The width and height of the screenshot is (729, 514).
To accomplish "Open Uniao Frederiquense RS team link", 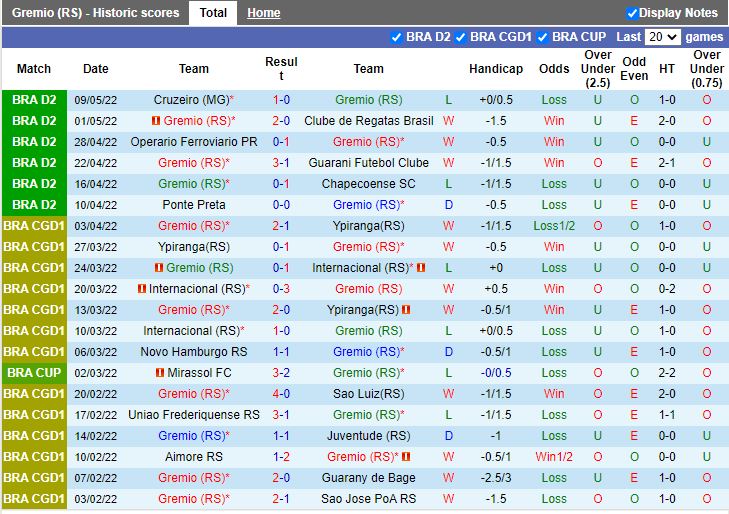I will click(194, 415).
